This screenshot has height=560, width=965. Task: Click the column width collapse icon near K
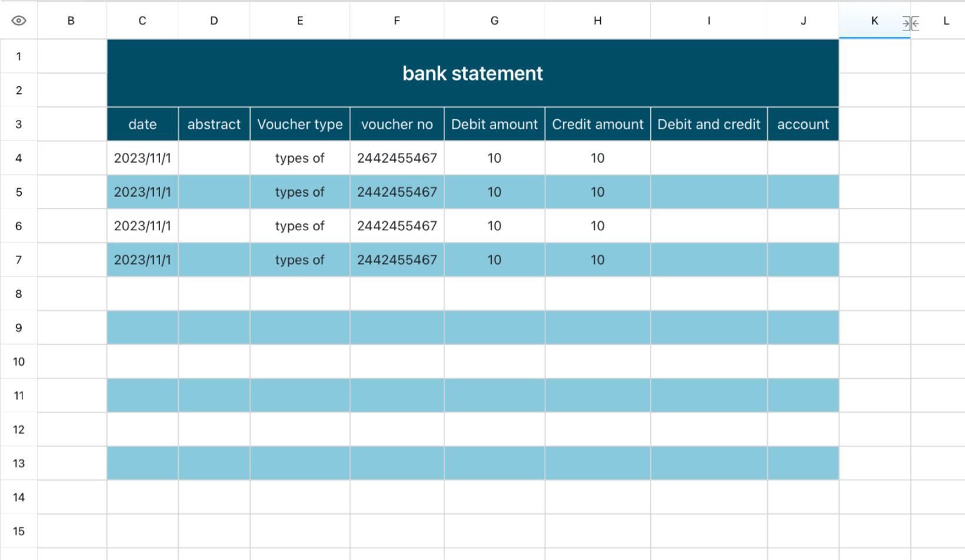(x=910, y=24)
